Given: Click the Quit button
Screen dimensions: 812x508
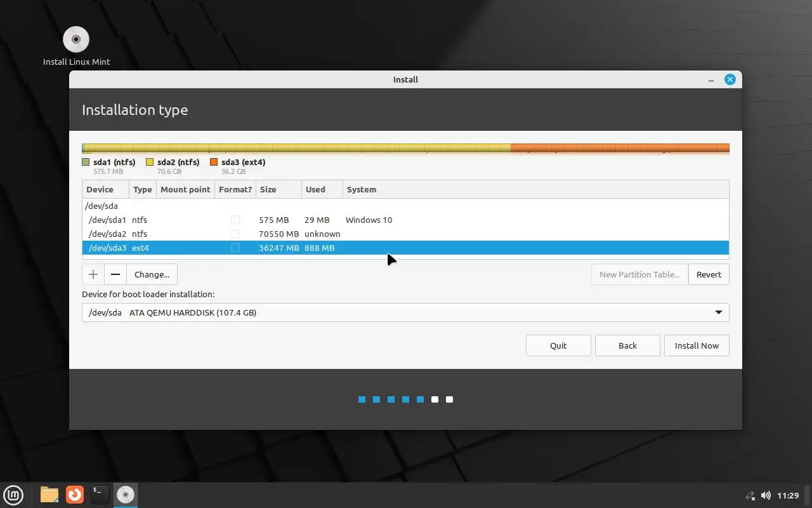Looking at the screenshot, I should click(558, 345).
